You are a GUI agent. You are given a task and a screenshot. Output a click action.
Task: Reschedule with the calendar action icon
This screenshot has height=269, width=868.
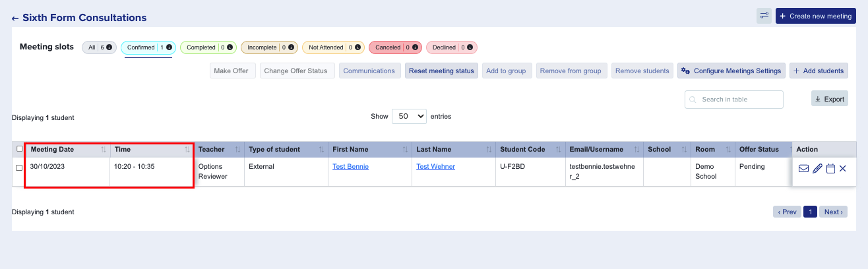click(830, 169)
